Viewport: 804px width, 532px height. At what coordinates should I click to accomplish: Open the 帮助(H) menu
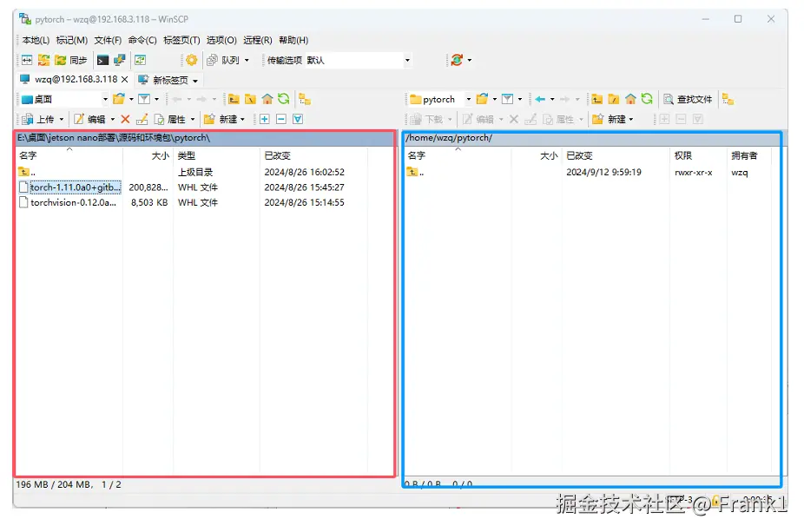tap(293, 40)
